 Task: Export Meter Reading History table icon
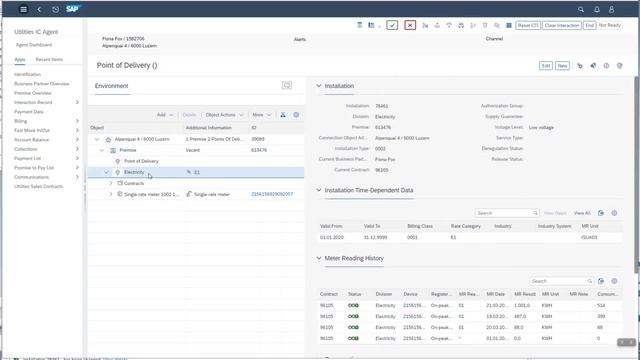coord(601,281)
